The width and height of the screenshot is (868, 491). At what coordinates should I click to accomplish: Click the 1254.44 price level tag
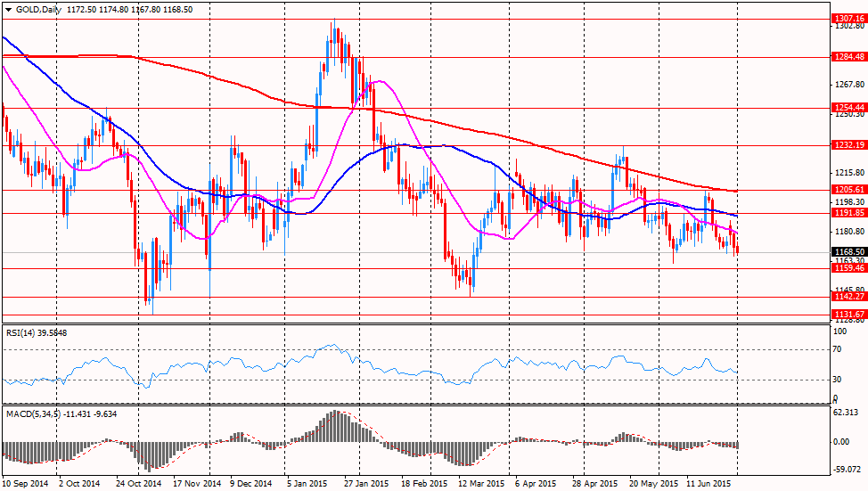tap(849, 108)
